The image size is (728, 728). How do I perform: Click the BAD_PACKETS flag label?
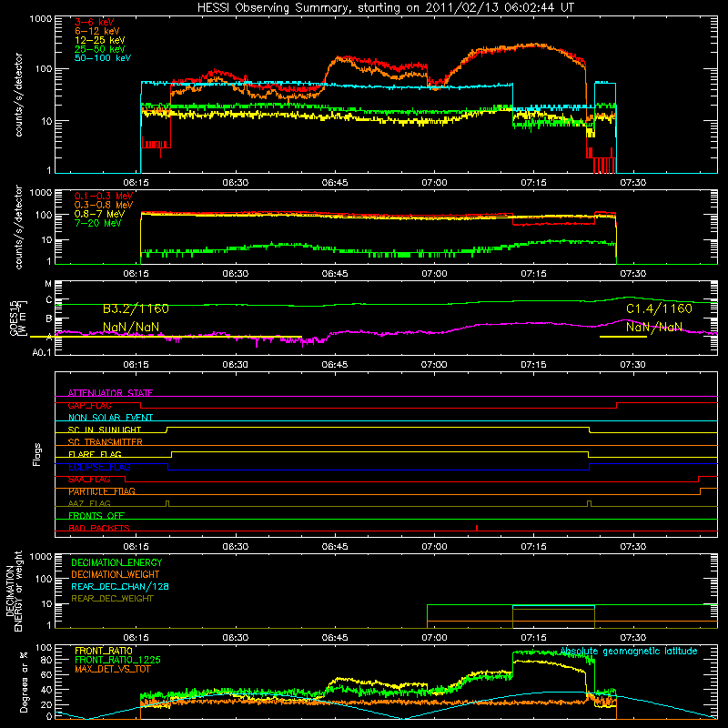pyautogui.click(x=99, y=528)
